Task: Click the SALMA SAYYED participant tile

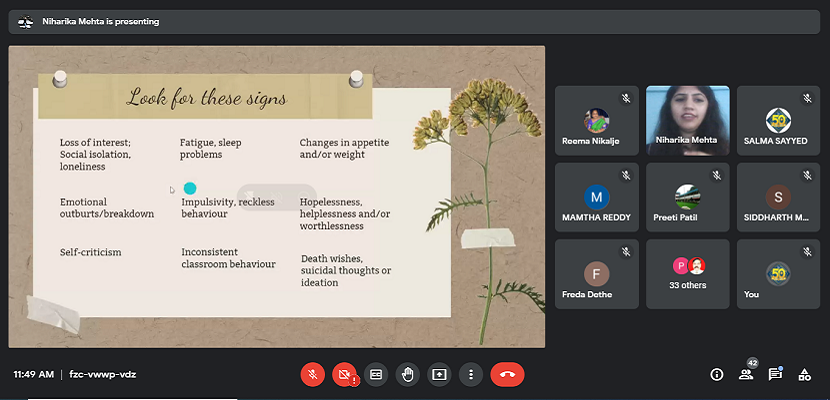Action: pyautogui.click(x=778, y=119)
